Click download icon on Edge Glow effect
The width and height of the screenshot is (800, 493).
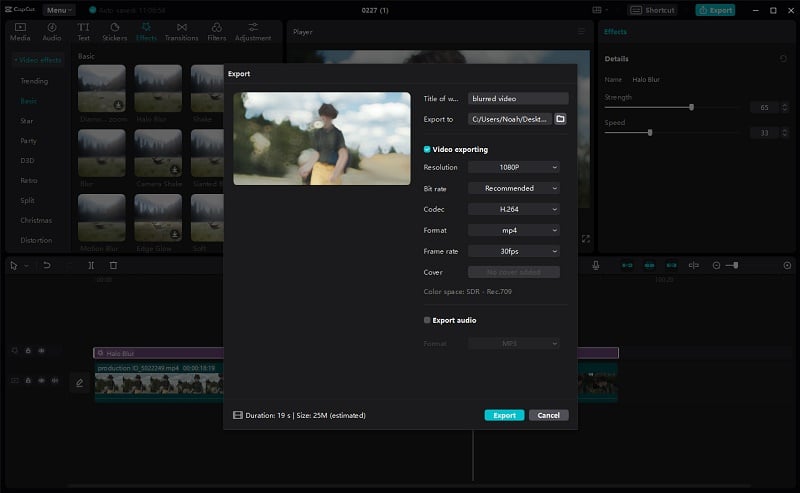pyautogui.click(x=174, y=234)
